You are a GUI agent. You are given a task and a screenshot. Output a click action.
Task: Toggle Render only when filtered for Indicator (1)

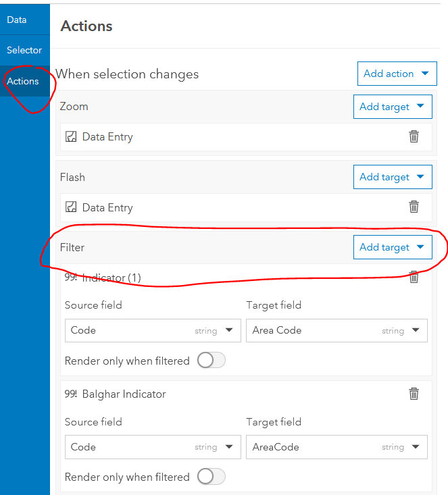pyautogui.click(x=211, y=361)
